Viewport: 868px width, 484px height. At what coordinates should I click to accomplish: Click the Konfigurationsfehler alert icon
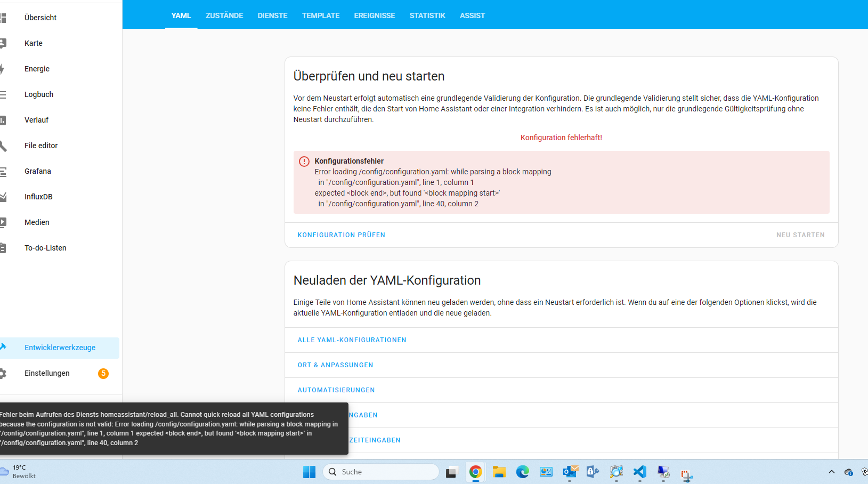(304, 162)
